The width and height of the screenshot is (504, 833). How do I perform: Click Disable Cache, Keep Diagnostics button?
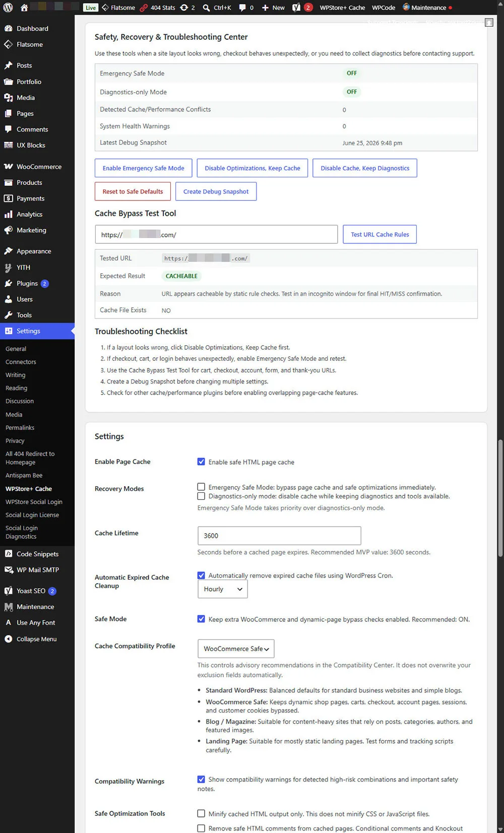365,168
